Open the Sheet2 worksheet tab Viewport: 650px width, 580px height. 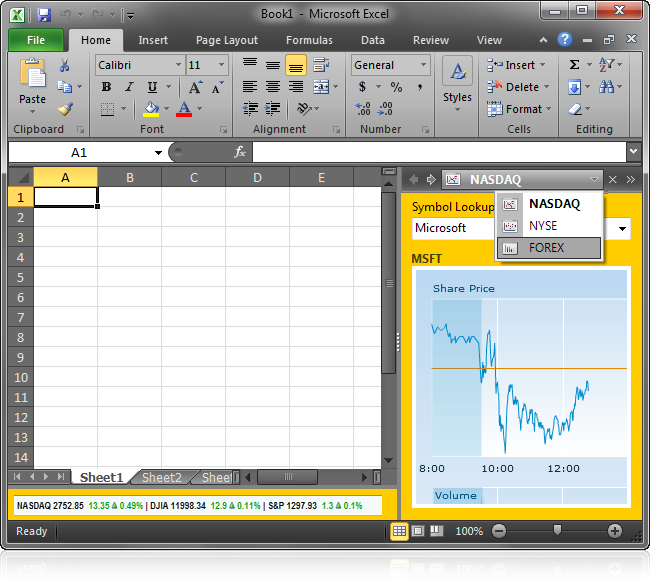pos(162,478)
